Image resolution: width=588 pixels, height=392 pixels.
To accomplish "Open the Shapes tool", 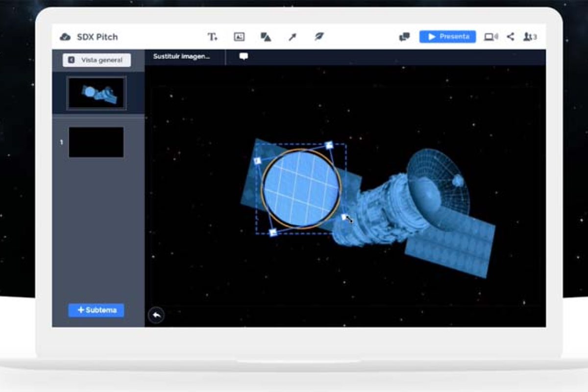I will click(266, 37).
